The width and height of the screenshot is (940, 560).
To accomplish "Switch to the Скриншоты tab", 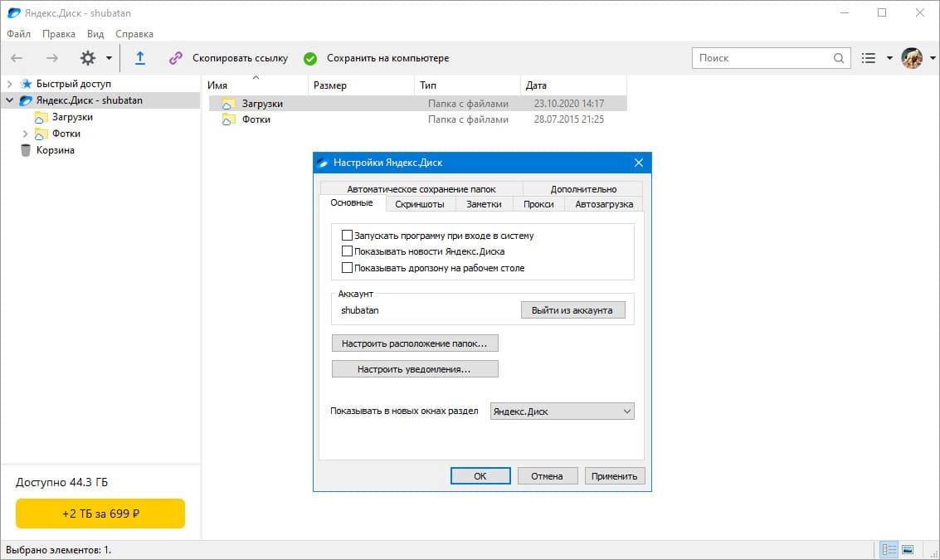I will point(420,204).
